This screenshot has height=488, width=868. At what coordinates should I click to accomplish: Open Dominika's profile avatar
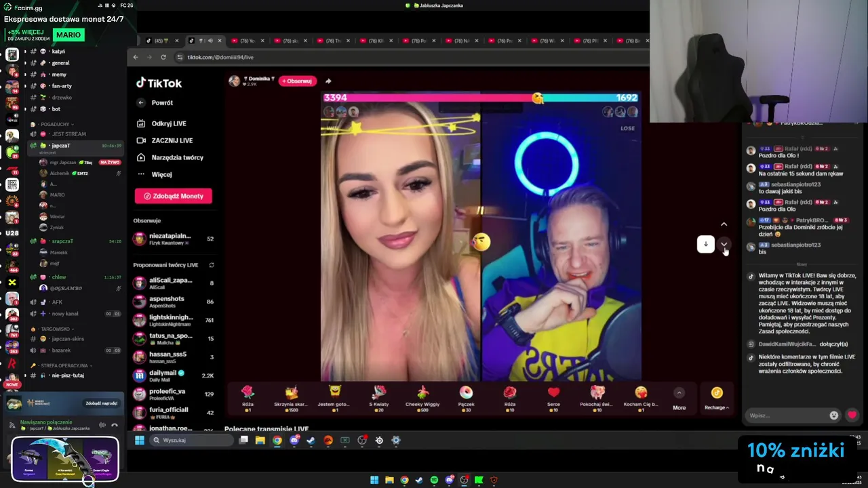pos(235,81)
